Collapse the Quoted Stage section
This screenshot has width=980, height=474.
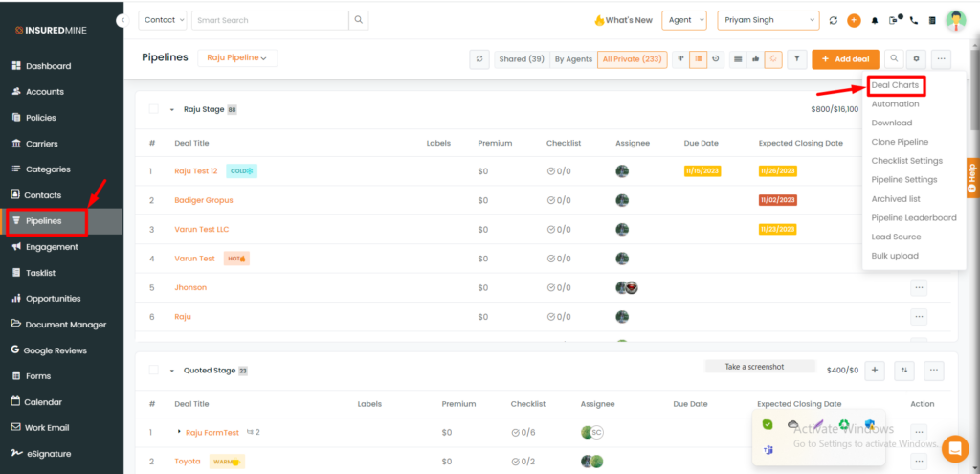[x=172, y=371]
